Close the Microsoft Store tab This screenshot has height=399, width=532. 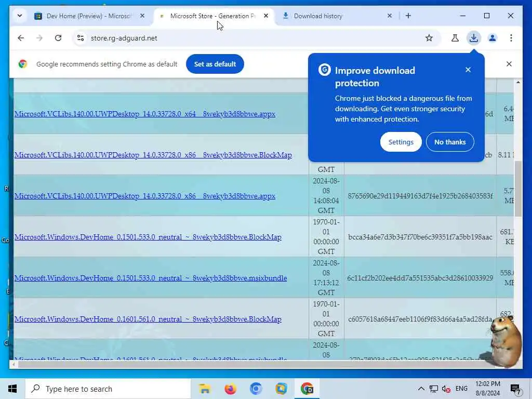[266, 16]
